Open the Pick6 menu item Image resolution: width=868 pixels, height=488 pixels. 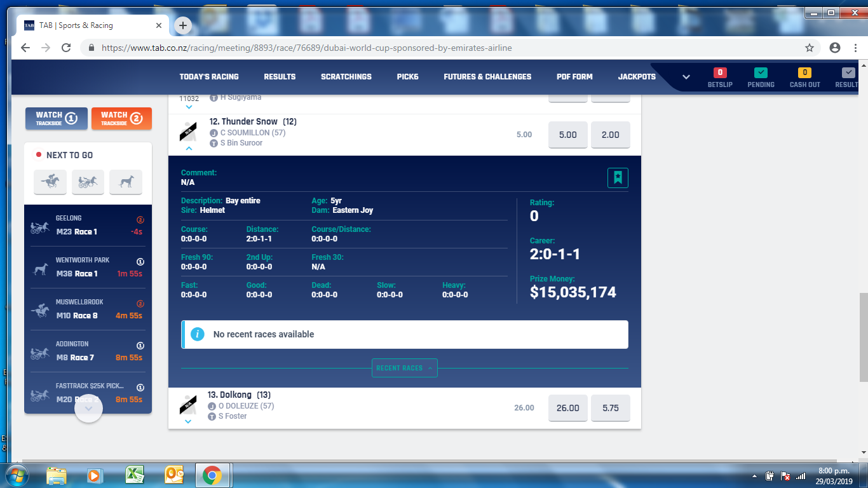(407, 77)
